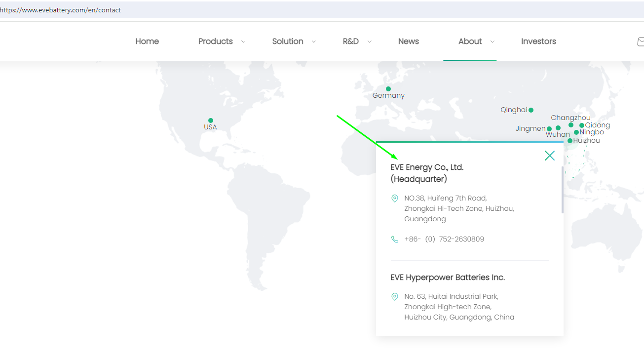Click the cart icon at the navigation bar's edge
The image size is (644, 361).
tap(641, 41)
